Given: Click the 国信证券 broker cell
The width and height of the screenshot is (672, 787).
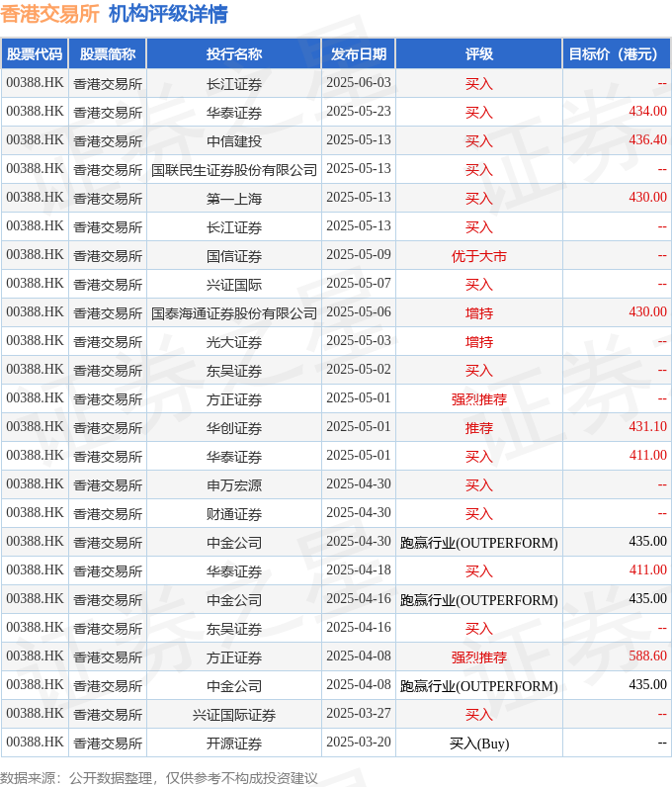Looking at the screenshot, I should pyautogui.click(x=234, y=256).
